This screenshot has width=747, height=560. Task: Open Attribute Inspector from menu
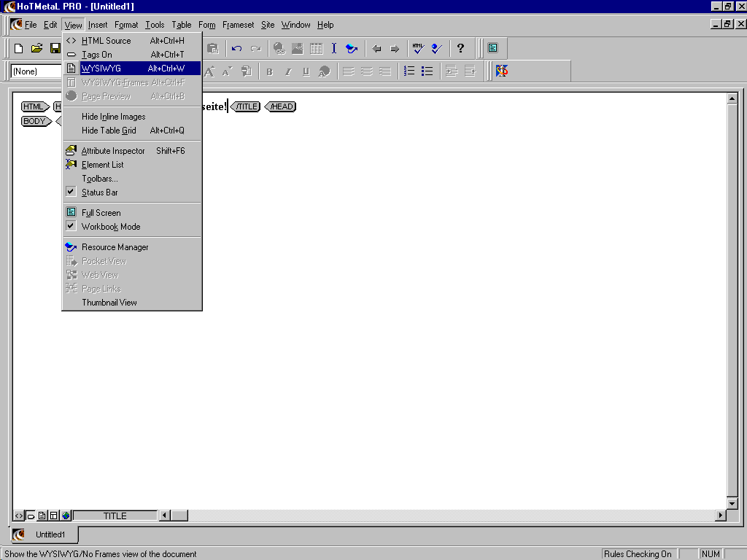132,151
